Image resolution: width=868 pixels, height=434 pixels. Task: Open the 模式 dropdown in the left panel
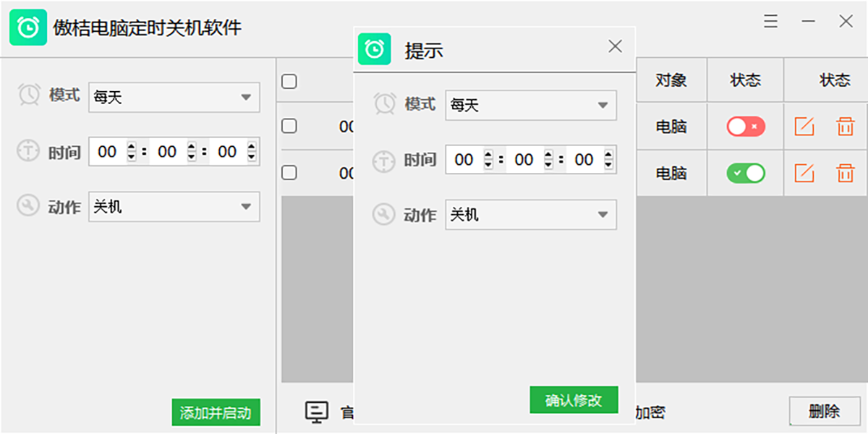pos(174,97)
